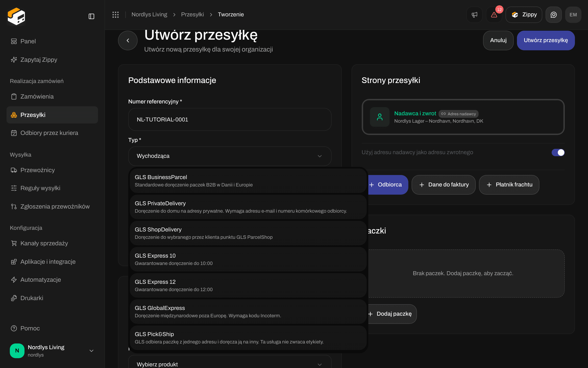
Task: Click the Anuluj button
Action: pos(498,40)
